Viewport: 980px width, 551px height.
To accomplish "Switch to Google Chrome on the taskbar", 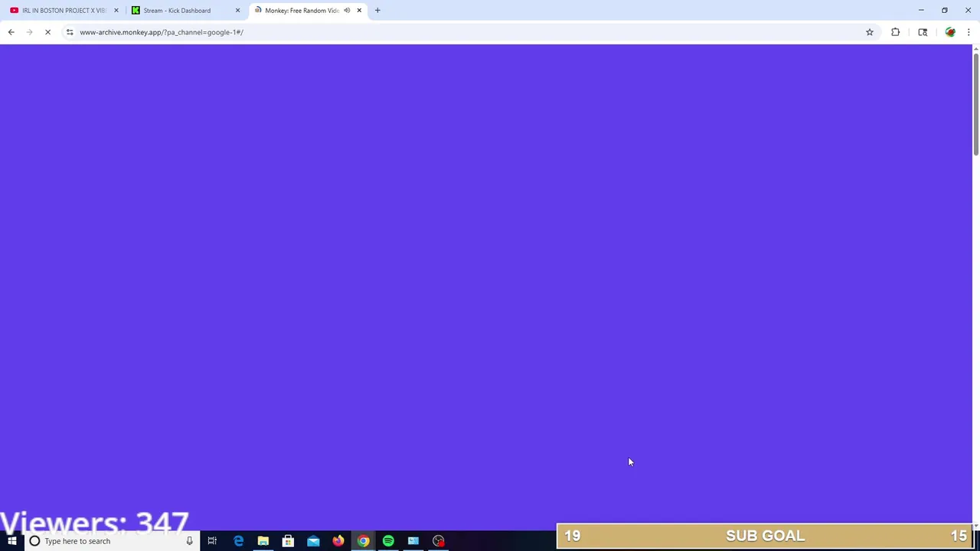I will pyautogui.click(x=363, y=541).
